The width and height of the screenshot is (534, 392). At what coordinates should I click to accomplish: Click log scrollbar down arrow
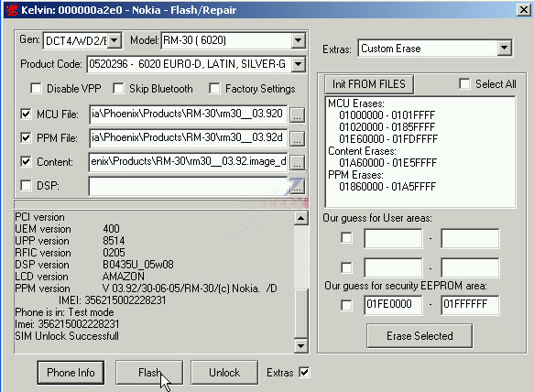pyautogui.click(x=301, y=346)
